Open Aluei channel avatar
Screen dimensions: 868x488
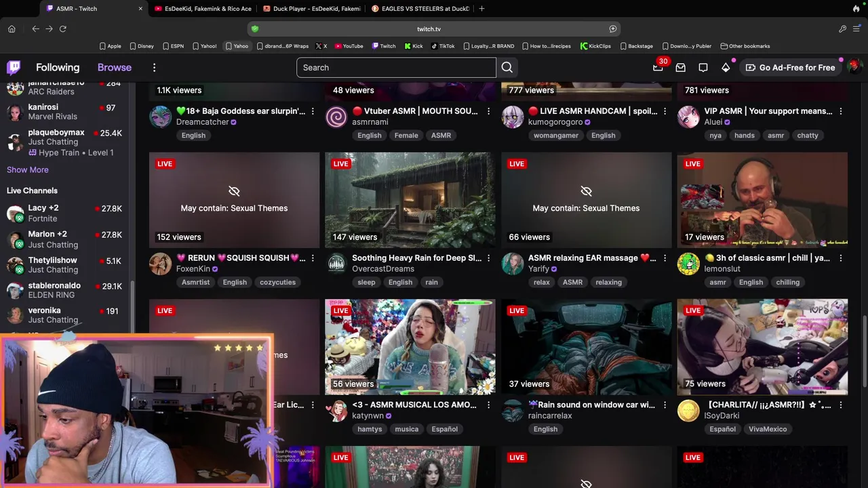pos(688,117)
